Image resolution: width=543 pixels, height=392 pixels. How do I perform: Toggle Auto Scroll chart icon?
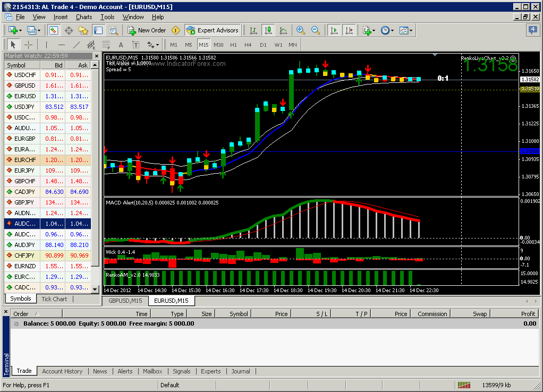tap(334, 30)
